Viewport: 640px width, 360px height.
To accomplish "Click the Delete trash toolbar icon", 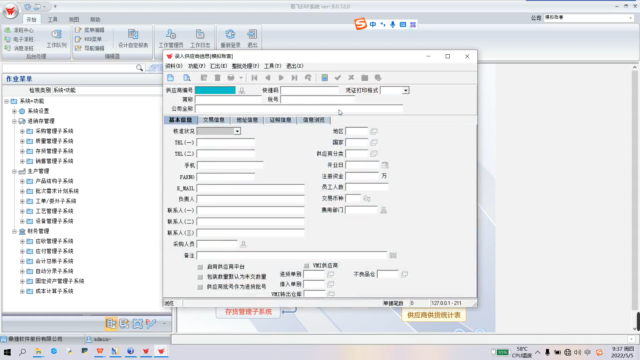I will [218, 78].
